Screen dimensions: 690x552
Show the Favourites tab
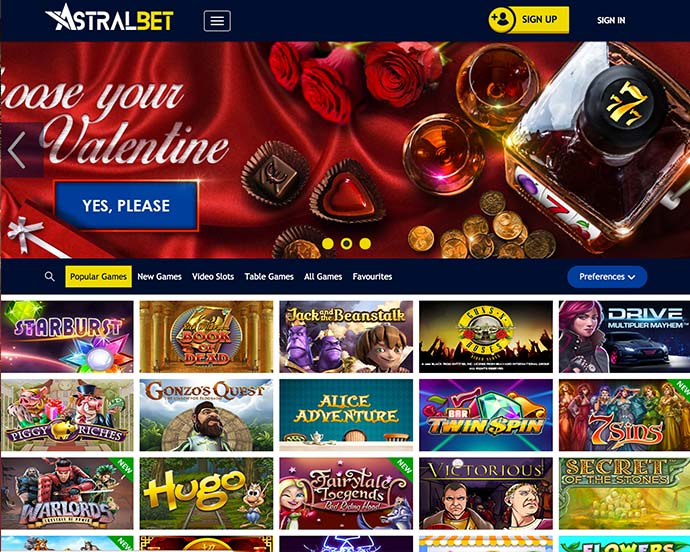point(372,276)
